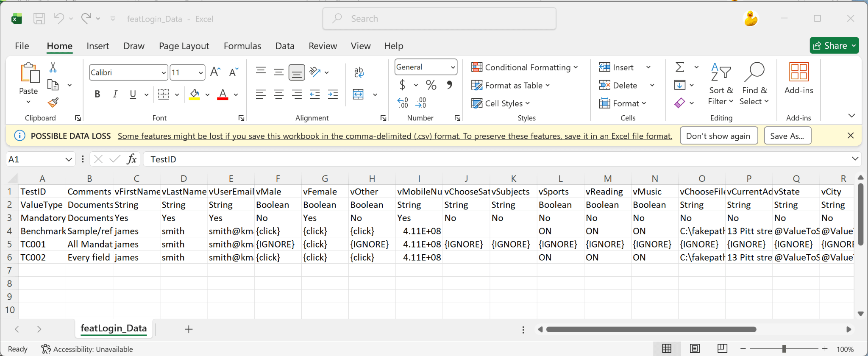Open the Formulas ribbon tab
Image resolution: width=868 pixels, height=356 pixels.
[242, 46]
